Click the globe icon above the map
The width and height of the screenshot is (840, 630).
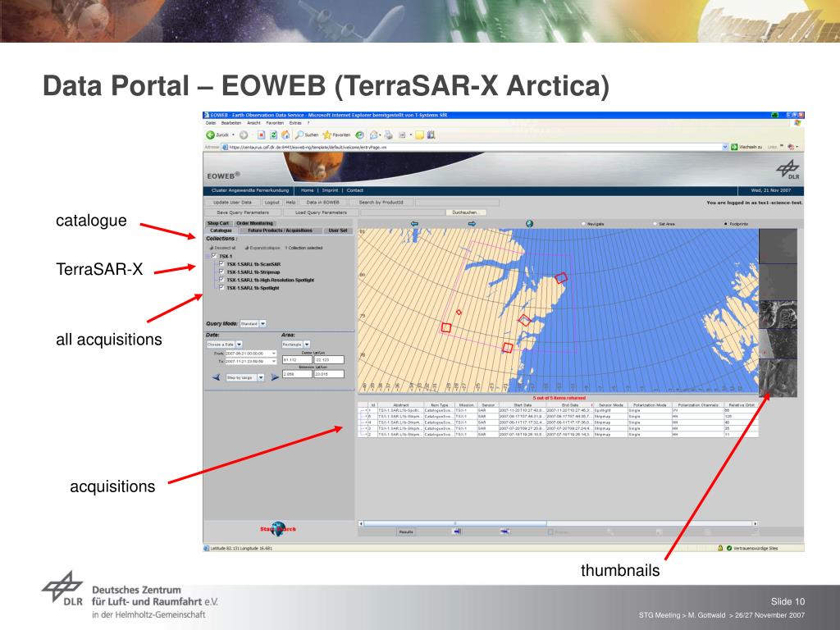(529, 224)
